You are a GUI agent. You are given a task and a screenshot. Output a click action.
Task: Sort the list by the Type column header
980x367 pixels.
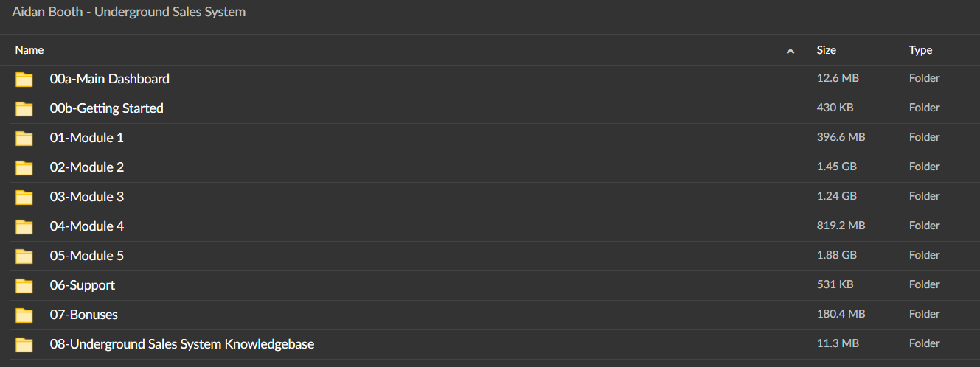(x=920, y=50)
